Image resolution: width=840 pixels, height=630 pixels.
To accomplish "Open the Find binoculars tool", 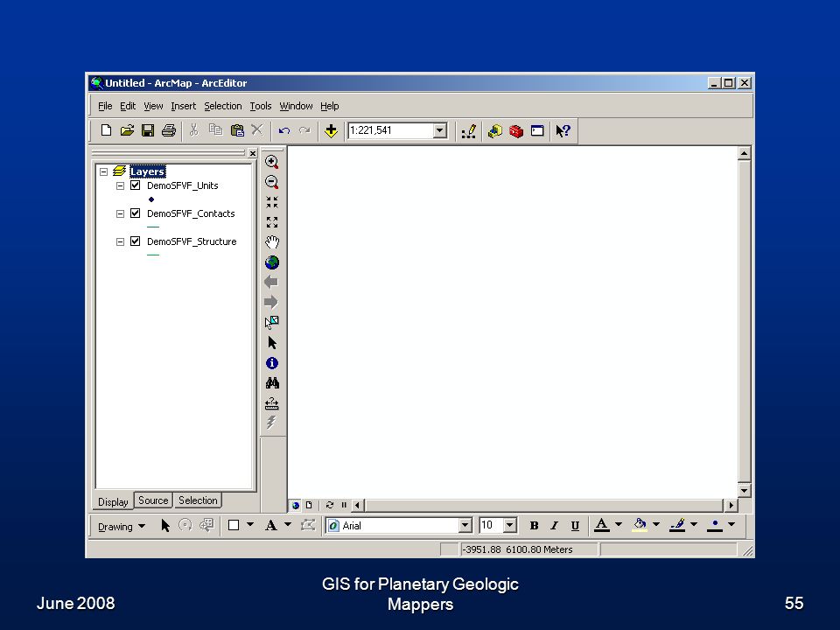I will point(272,383).
